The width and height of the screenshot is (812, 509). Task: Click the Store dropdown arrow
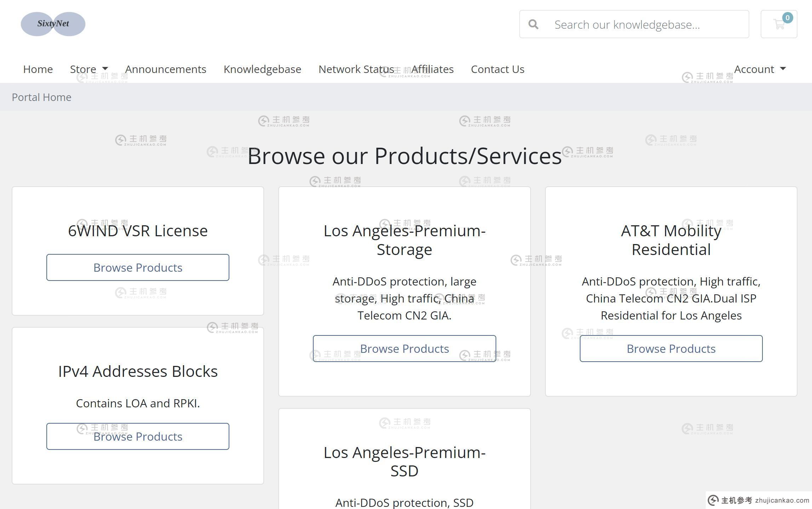[x=104, y=69]
